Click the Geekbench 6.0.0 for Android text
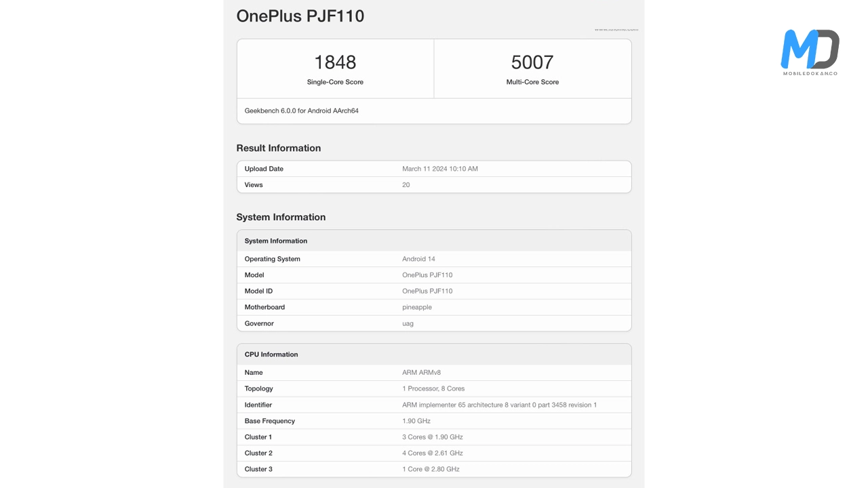The width and height of the screenshot is (868, 488). coord(302,110)
